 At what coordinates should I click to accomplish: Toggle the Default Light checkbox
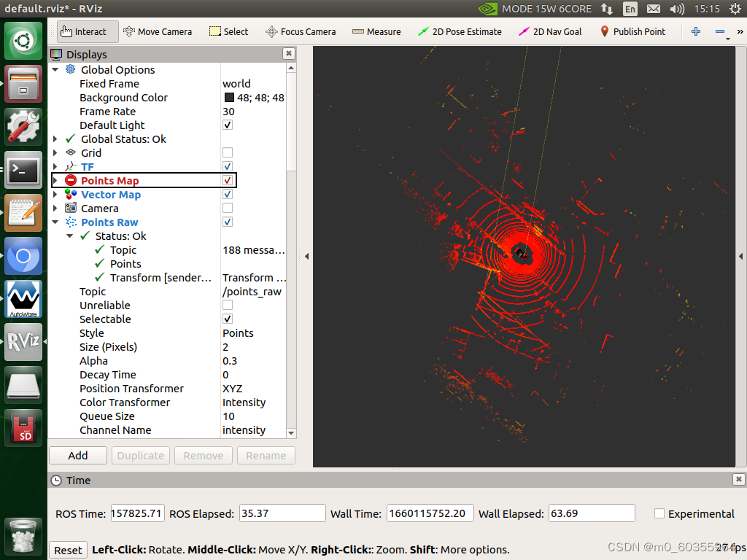228,125
